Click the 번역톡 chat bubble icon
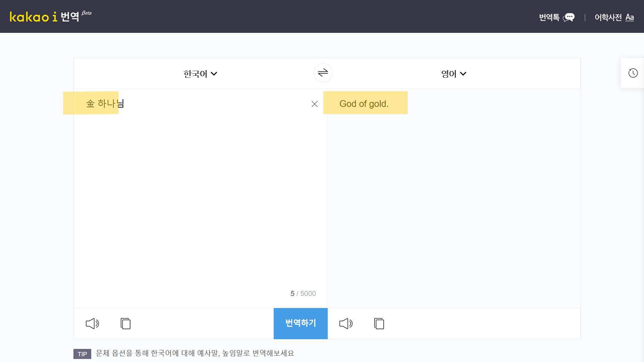The width and height of the screenshot is (644, 362). pyautogui.click(x=569, y=17)
